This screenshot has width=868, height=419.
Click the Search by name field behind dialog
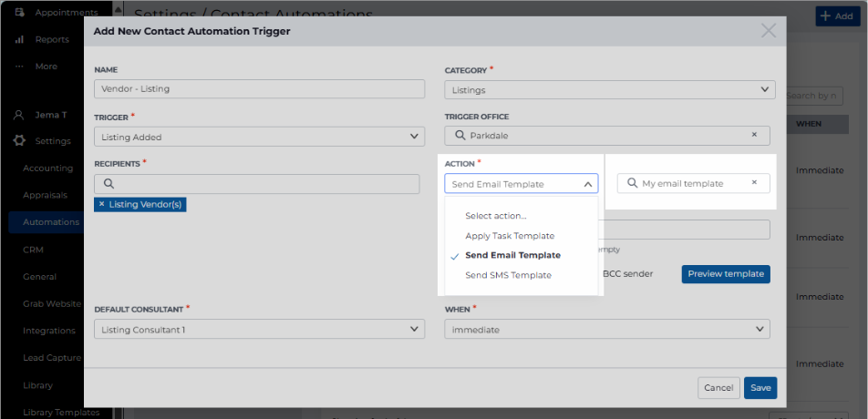pyautogui.click(x=814, y=96)
